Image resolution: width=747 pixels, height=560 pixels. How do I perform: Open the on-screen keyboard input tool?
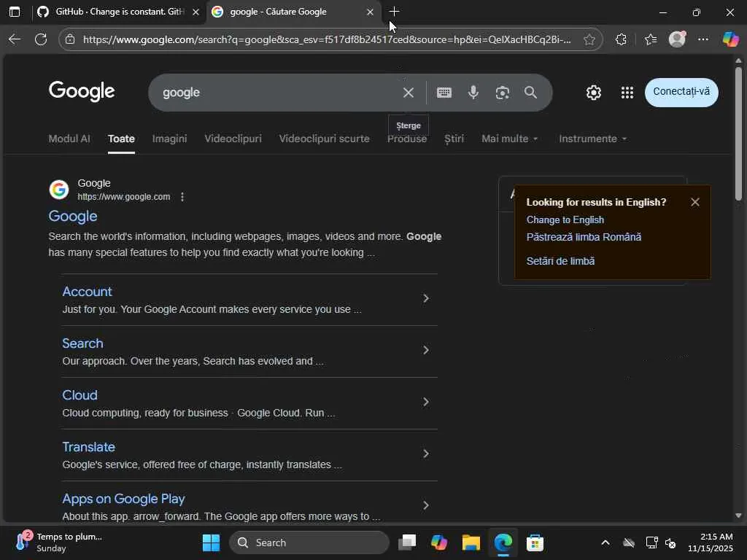[444, 93]
